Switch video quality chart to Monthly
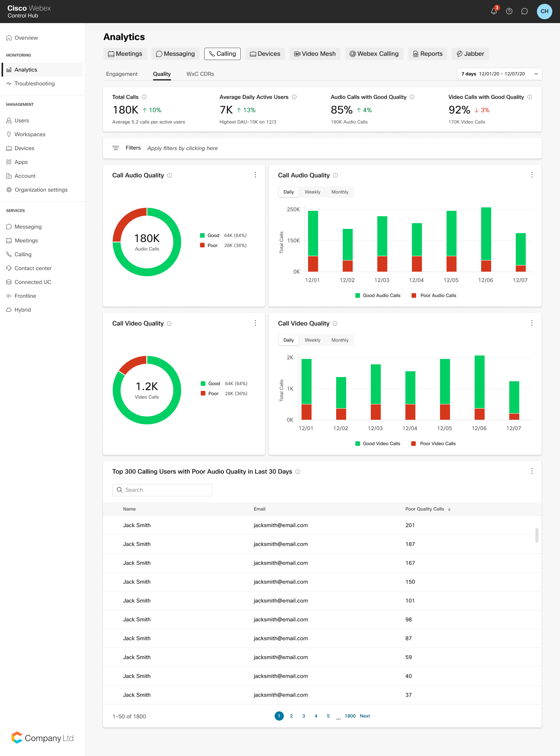 point(340,340)
